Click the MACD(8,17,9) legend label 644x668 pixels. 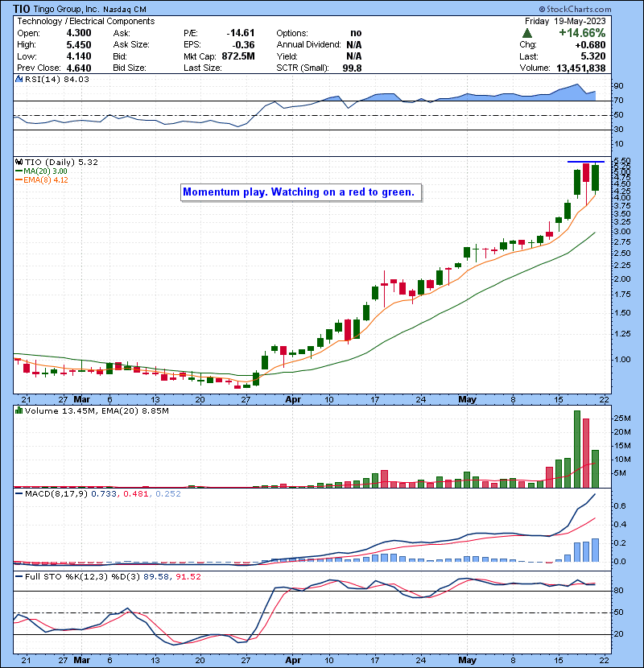(56, 494)
